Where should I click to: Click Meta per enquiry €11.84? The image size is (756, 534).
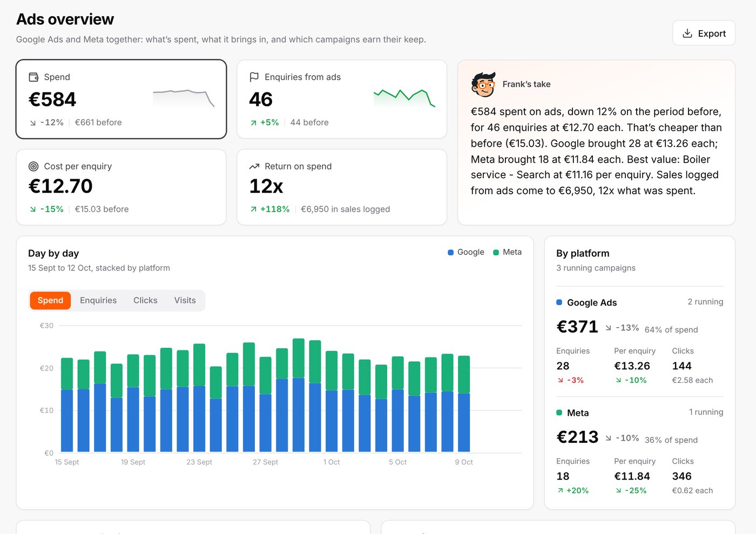[x=632, y=476]
